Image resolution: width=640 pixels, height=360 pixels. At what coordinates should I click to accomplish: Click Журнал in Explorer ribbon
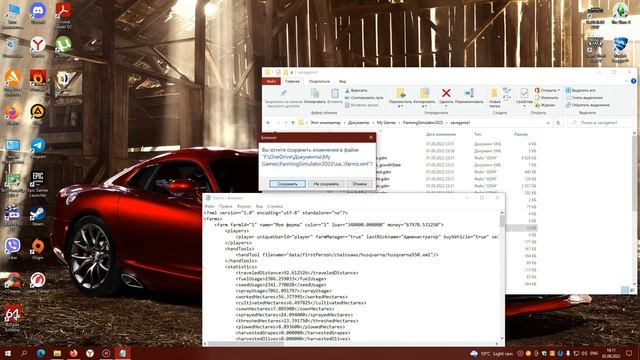pyautogui.click(x=545, y=105)
